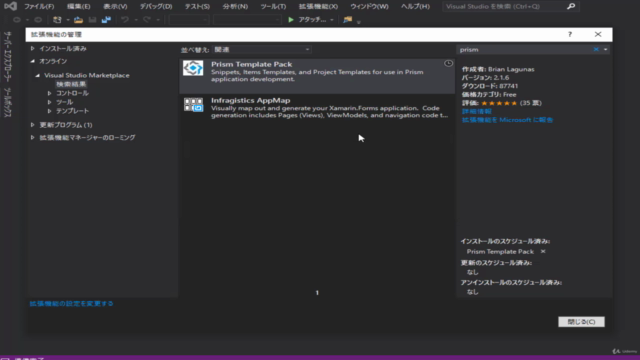This screenshot has width=640, height=360.
Task: Open the 表示(V) menu
Action: tap(115, 6)
